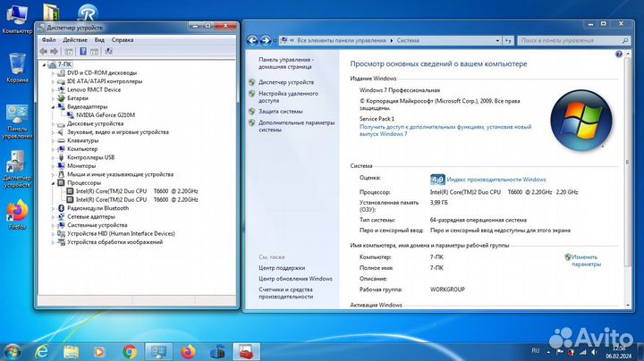The image size is (644, 361).
Task: Select Lenovo RMCT Device entry
Action: [x=94, y=90]
